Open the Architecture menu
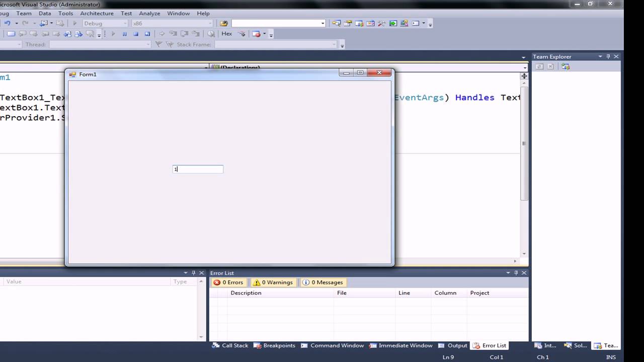Viewport: 644px width, 362px height. 97,13
